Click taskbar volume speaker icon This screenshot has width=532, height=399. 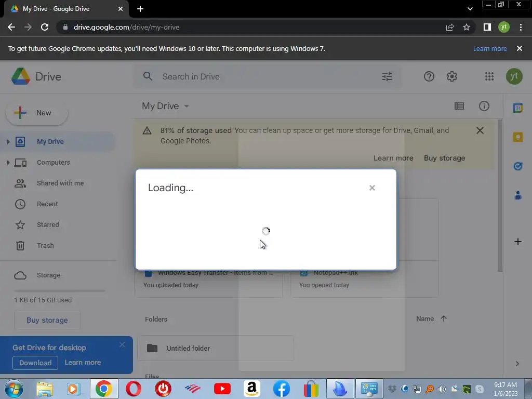pos(442,389)
